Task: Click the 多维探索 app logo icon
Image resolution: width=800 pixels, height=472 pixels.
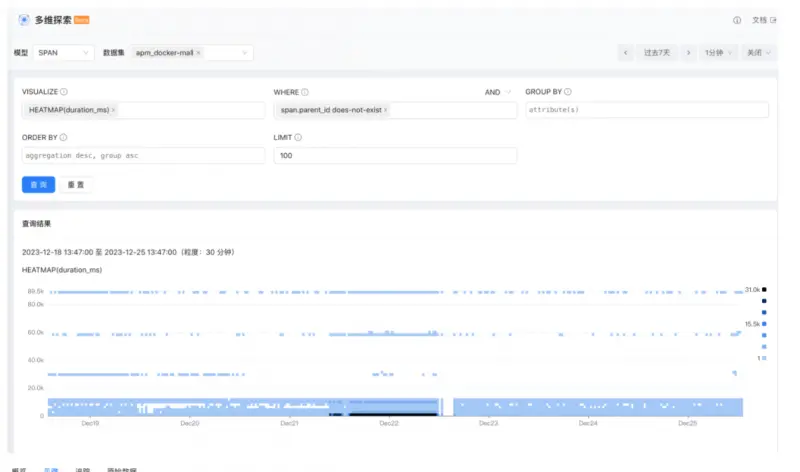Action: pyautogui.click(x=24, y=20)
